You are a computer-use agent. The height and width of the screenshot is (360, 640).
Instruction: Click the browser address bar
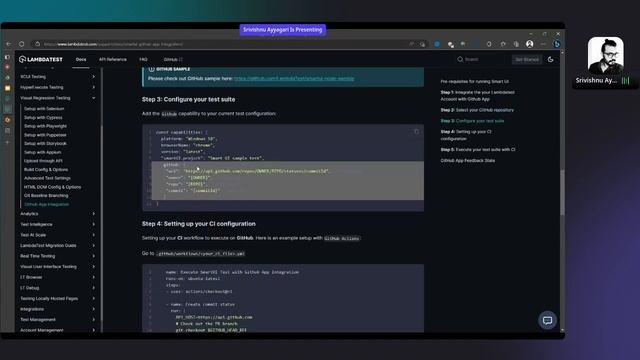pyautogui.click(x=220, y=44)
